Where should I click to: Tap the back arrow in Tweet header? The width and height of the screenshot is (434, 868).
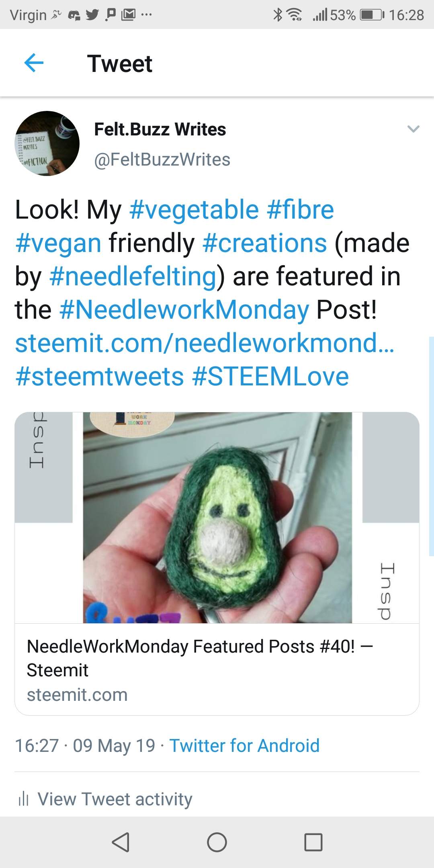34,63
